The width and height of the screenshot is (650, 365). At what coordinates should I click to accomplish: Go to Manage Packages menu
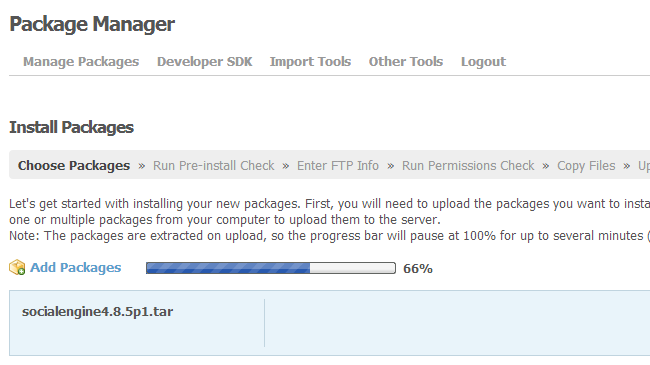pos(81,62)
